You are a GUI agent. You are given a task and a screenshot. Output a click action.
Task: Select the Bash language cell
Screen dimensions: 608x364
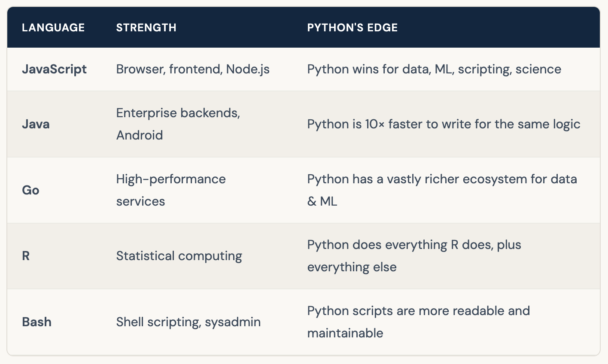[x=36, y=322]
